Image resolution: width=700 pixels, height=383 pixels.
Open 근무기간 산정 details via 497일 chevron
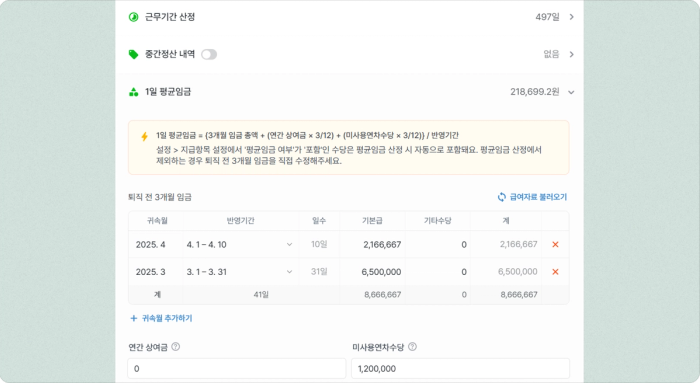click(571, 17)
